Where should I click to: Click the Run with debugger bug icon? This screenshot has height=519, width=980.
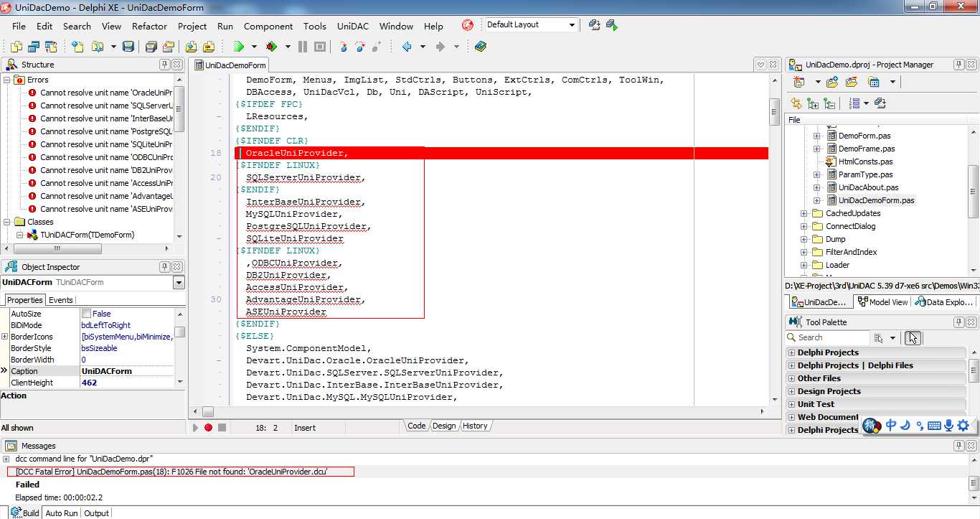272,47
